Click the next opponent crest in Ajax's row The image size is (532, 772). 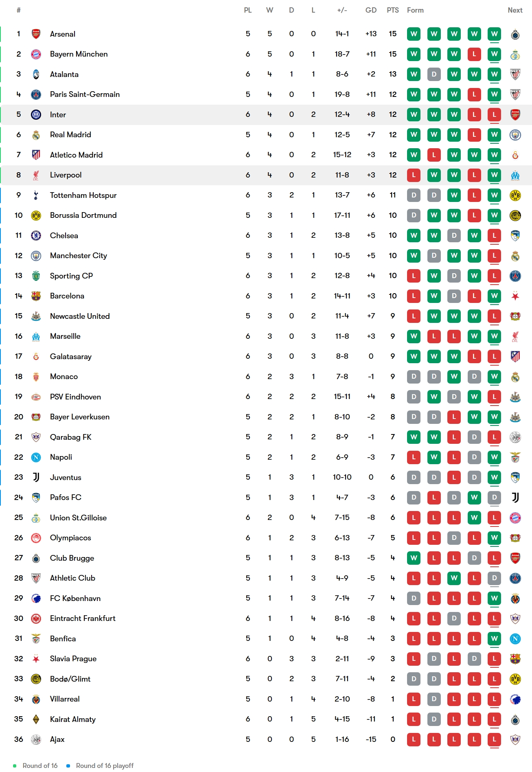(x=515, y=739)
